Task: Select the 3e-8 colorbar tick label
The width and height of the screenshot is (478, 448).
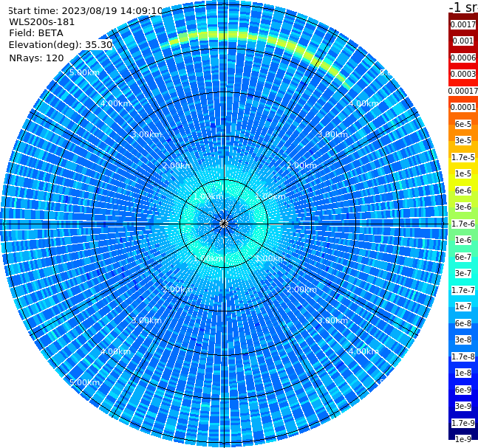Action: 463,340
